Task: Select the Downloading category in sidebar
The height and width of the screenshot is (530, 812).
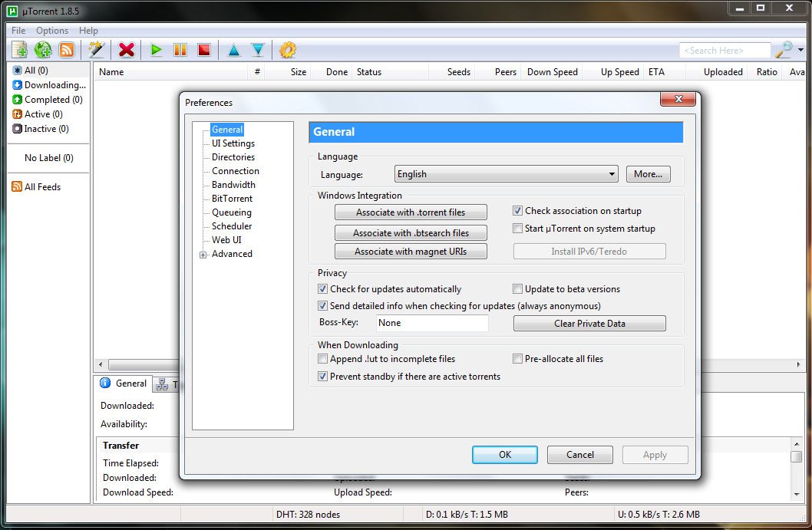Action: tap(49, 85)
